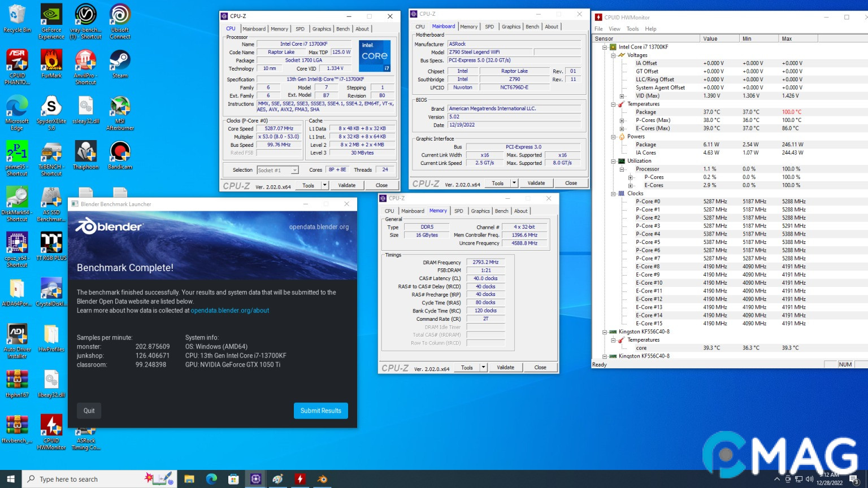
Task: Collapse the Clocks section in HWMonitor
Action: point(613,194)
